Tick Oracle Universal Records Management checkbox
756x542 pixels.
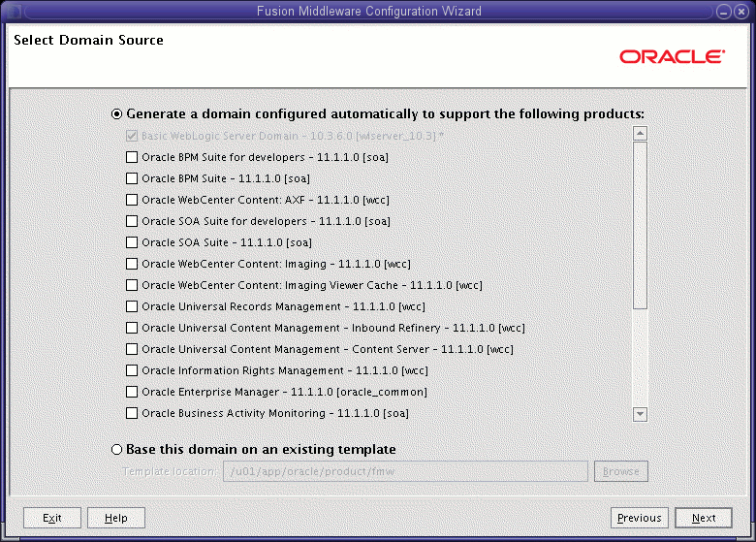[x=132, y=306]
